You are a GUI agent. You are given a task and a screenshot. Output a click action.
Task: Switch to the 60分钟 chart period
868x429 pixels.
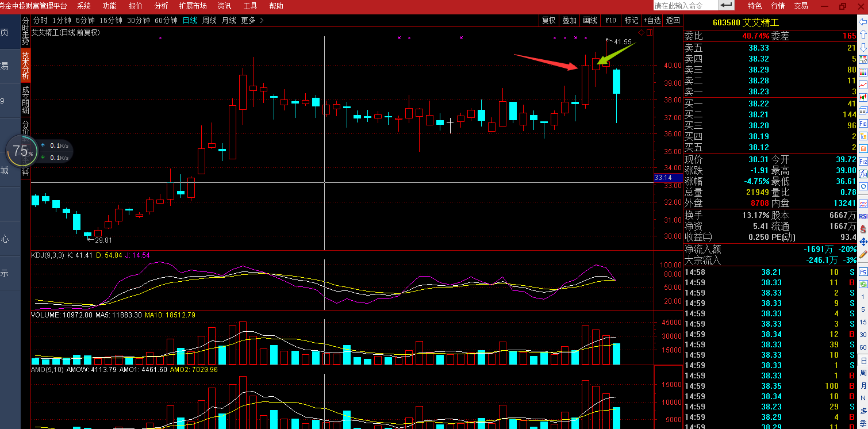[x=166, y=20]
